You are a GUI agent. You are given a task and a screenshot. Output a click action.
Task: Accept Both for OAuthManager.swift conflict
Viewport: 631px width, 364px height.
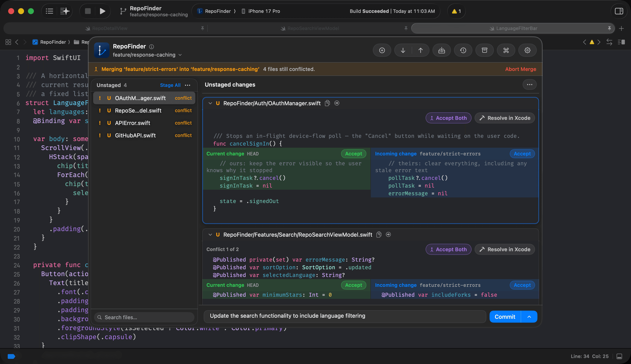(x=448, y=118)
